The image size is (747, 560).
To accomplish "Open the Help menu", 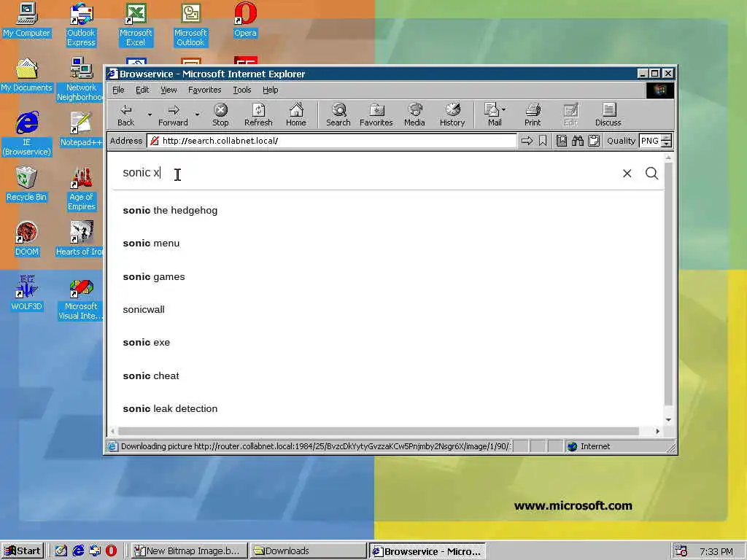I will 270,90.
